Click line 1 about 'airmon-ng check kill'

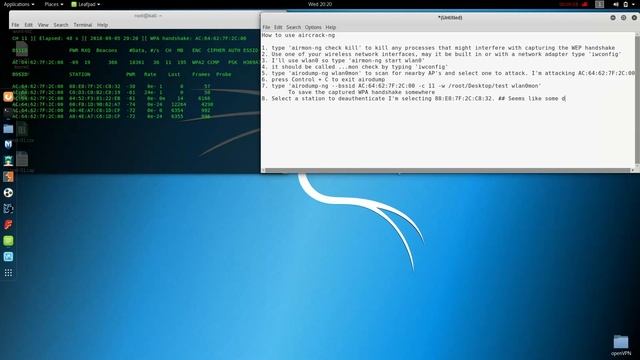[x=438, y=48]
